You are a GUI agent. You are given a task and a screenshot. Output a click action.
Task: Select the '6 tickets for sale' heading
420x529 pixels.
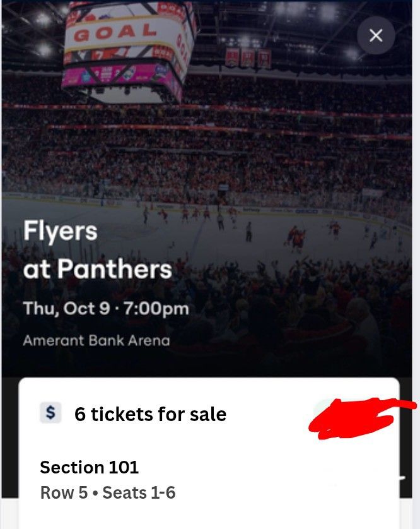[x=150, y=414]
